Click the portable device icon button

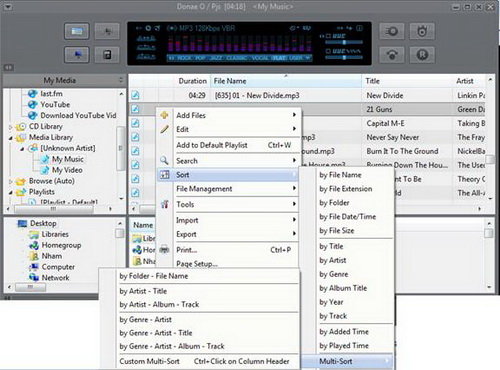tap(107, 55)
